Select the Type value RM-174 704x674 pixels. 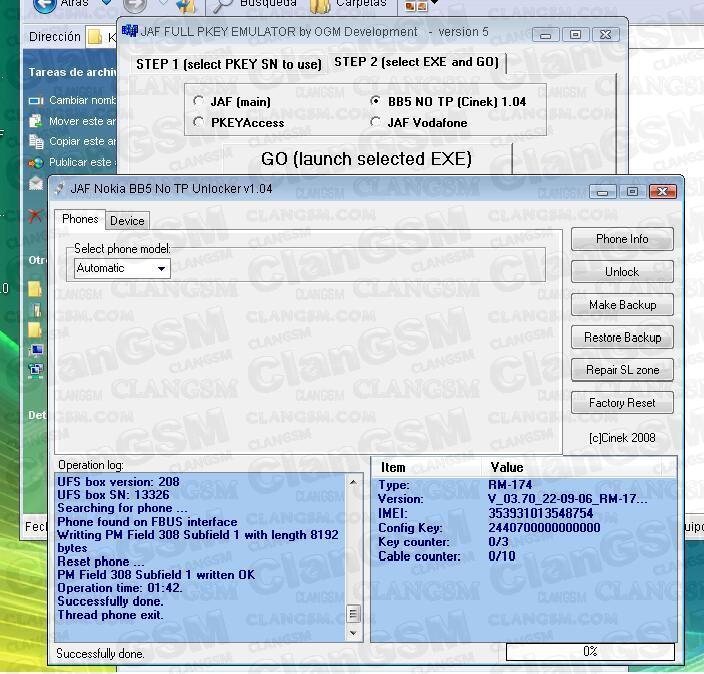tap(510, 485)
